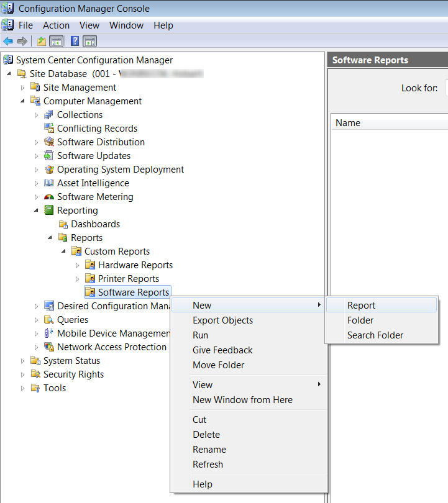The image size is (448, 503).
Task: Expand the System Status node arrow
Action: (22, 361)
